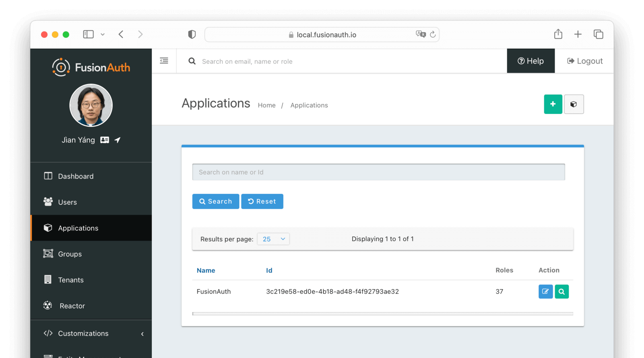
Task: Select Applications in the sidebar
Action: (x=91, y=228)
